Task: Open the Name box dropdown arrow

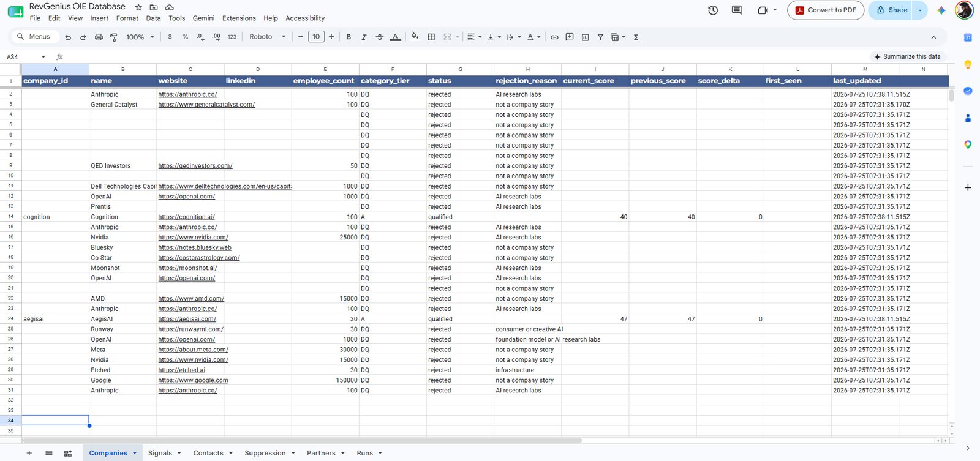Action: (43, 57)
